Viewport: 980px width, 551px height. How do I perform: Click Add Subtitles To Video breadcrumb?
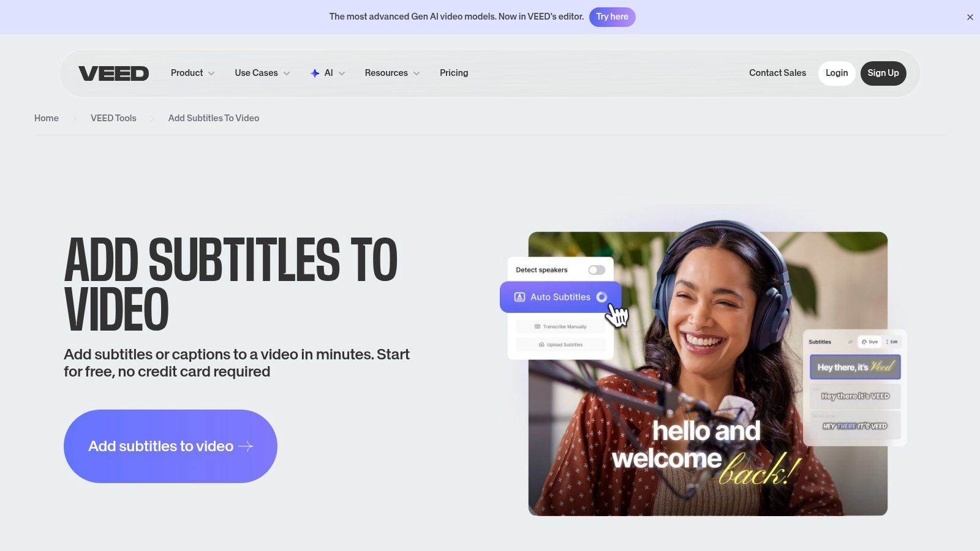(x=214, y=118)
